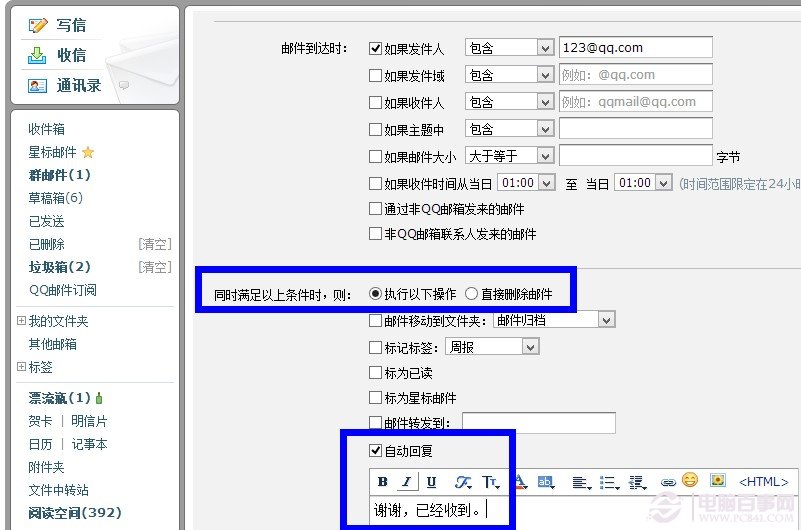The height and width of the screenshot is (530, 801).
Task: Open the 明信片 link
Action: coord(89,421)
